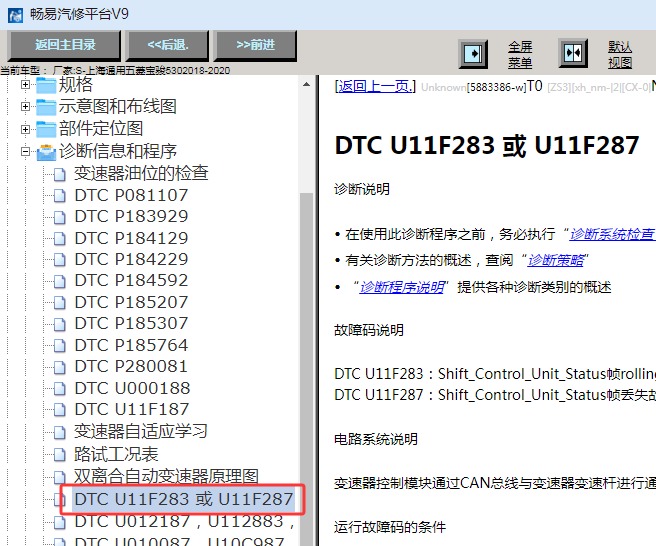Click page icon beside 变速器自适应学习

(59, 432)
